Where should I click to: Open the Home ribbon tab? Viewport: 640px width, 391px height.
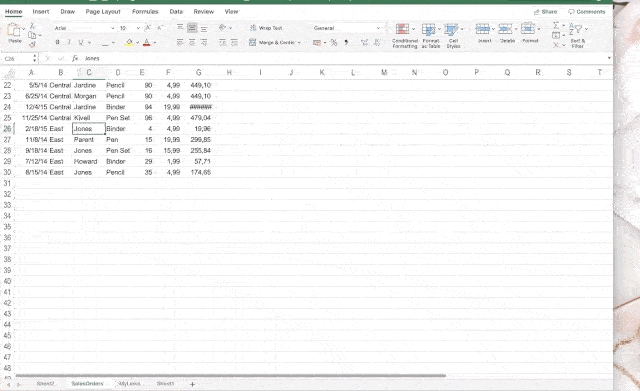(13, 11)
